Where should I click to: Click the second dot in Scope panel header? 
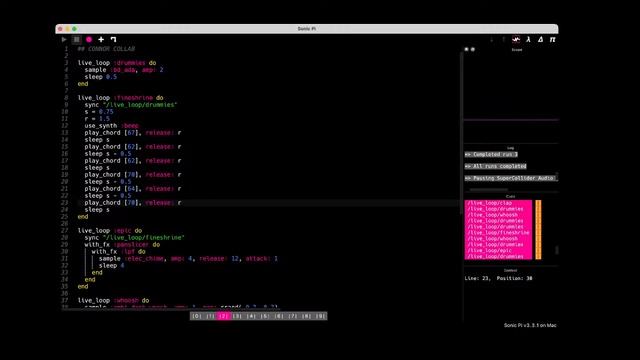tap(473, 49)
